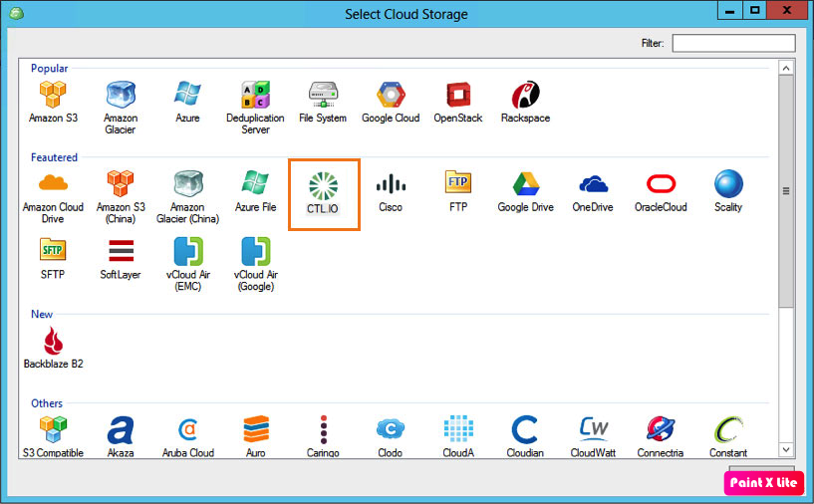Select S3 Compatible storage icon
Image resolution: width=814 pixels, height=504 pixels.
pos(53,429)
